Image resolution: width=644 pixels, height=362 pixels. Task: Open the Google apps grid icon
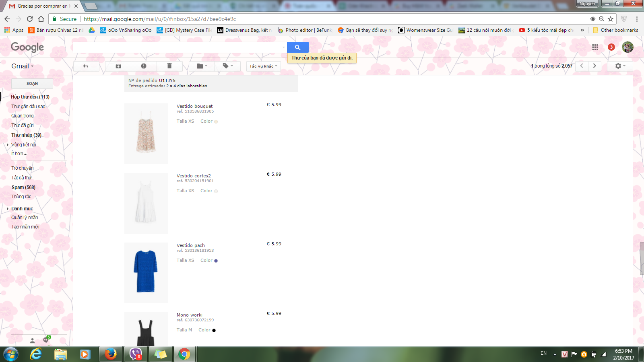point(595,47)
